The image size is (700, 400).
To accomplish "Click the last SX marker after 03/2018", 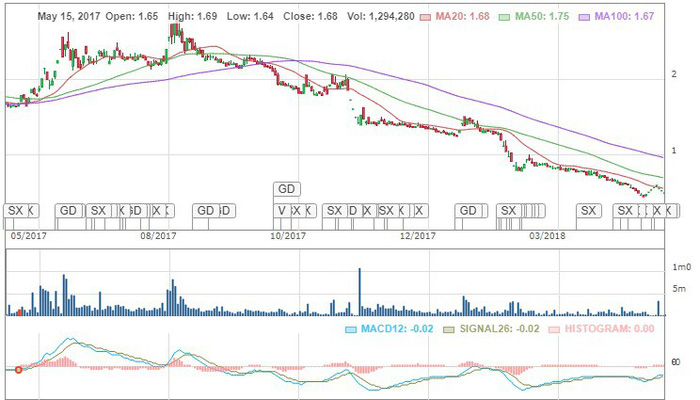I will pyautogui.click(x=625, y=211).
